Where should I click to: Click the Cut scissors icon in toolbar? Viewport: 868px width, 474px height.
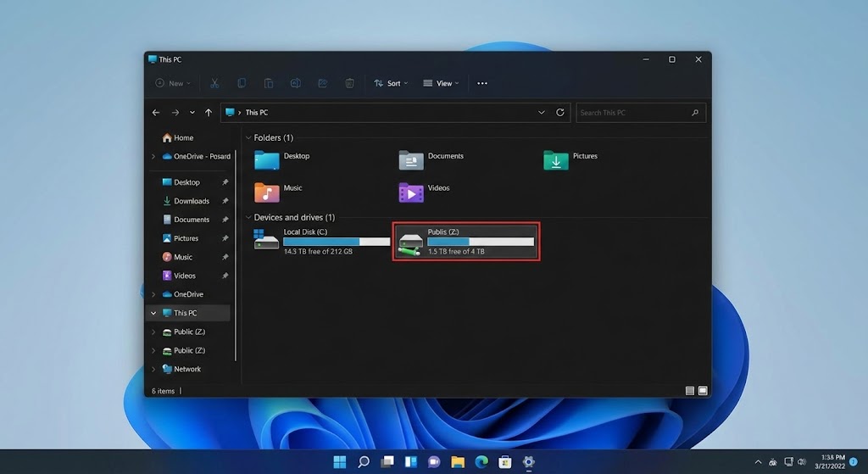point(214,83)
